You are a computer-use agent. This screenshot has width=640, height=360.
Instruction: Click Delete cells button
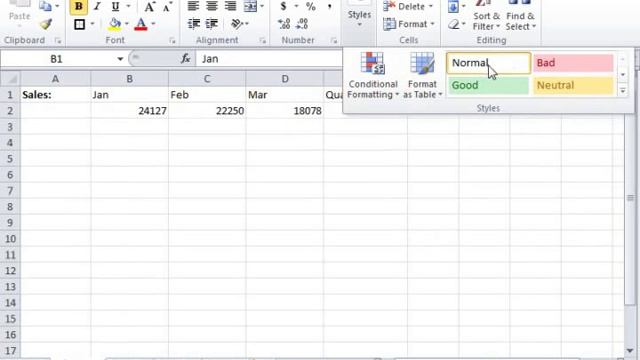pyautogui.click(x=408, y=6)
